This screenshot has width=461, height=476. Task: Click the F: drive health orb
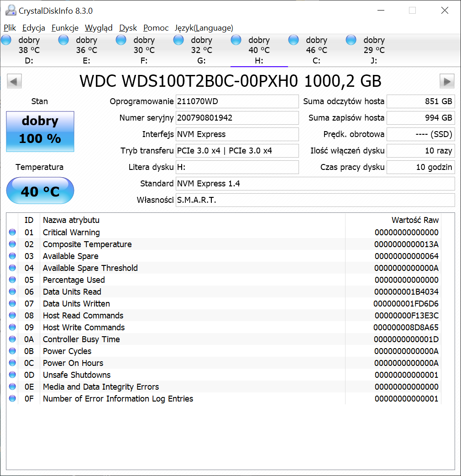(x=121, y=40)
